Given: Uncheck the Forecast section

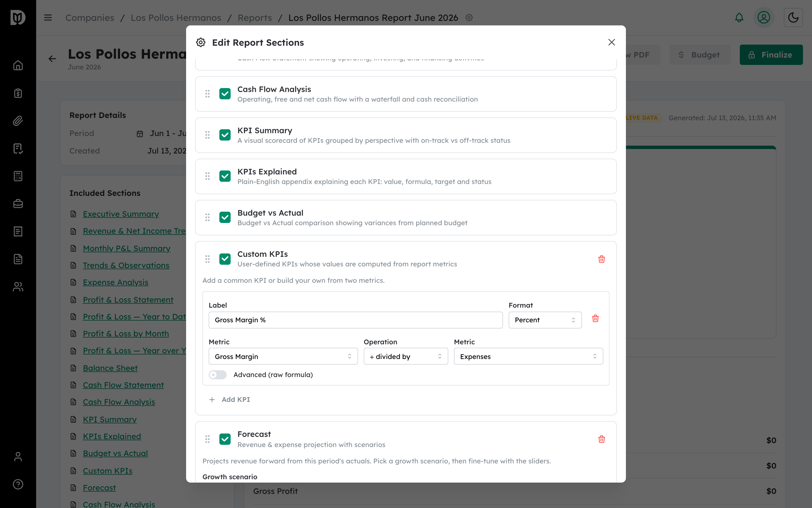Looking at the screenshot, I should point(225,439).
